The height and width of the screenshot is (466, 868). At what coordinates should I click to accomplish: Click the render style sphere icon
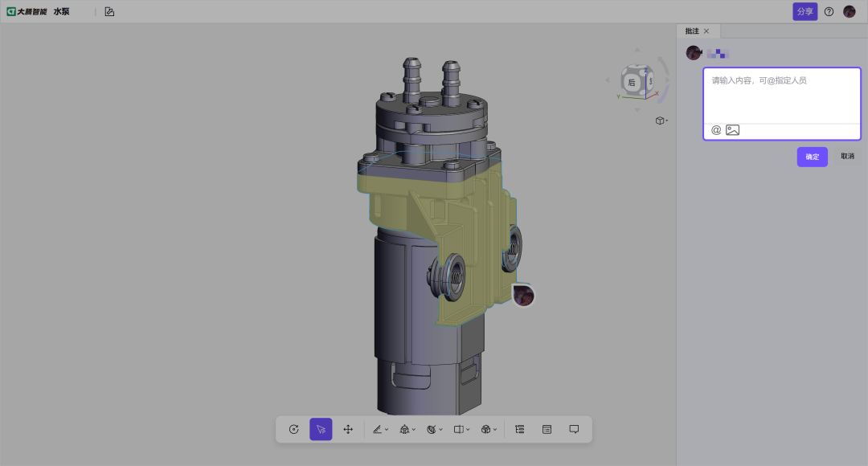point(432,430)
